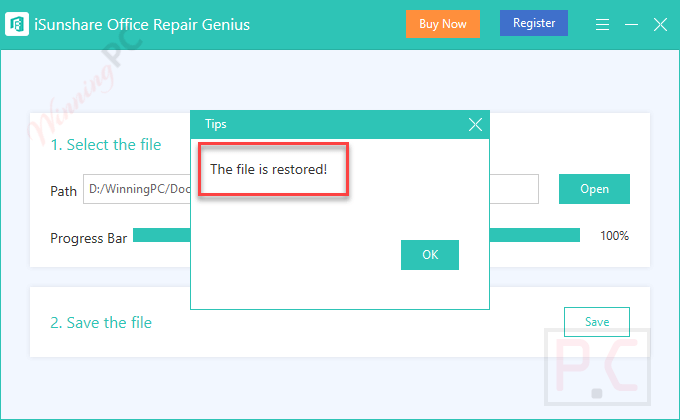Screen dimensions: 680x420
Task: Open the hamburger menu icon
Action: 602,25
